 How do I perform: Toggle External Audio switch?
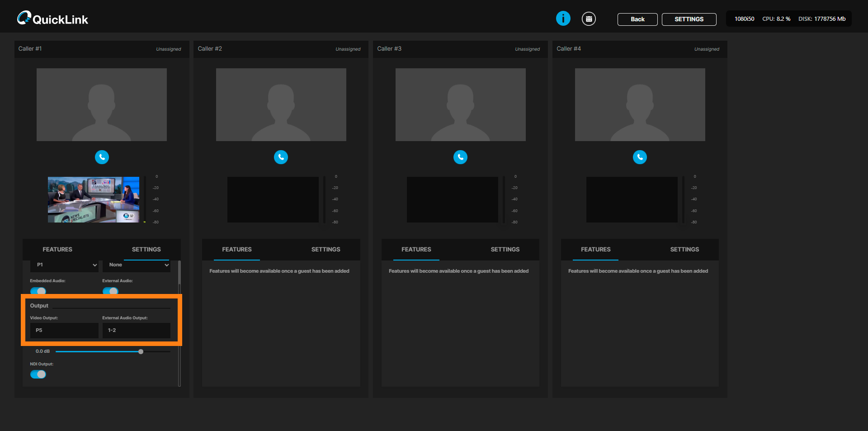110,291
